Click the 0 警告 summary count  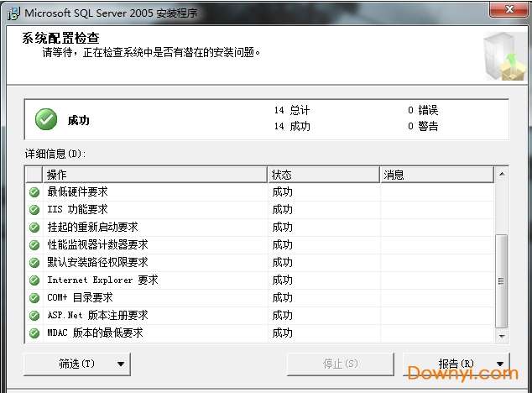pos(423,126)
